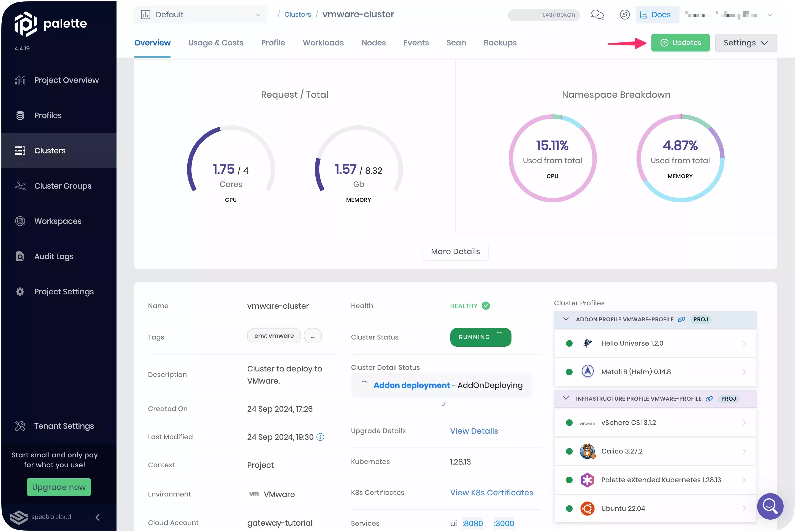
Task: Toggle the cluster running status indicator
Action: click(x=480, y=337)
